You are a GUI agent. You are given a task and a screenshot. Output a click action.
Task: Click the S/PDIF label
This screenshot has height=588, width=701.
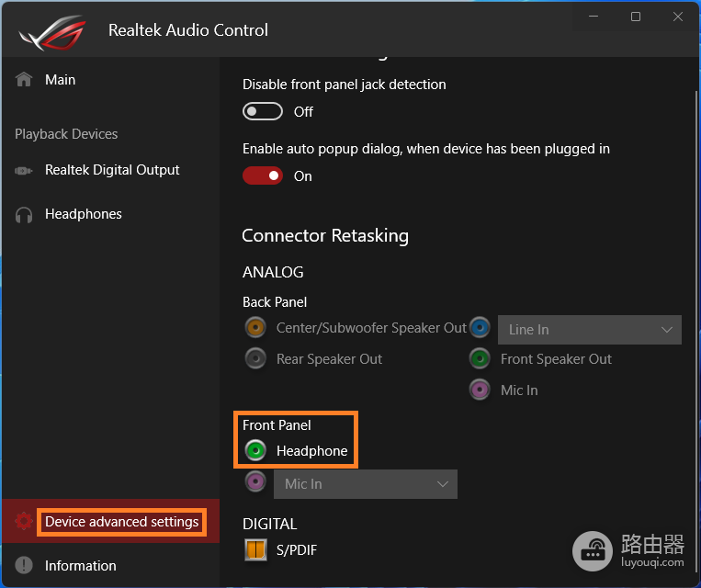(x=297, y=550)
